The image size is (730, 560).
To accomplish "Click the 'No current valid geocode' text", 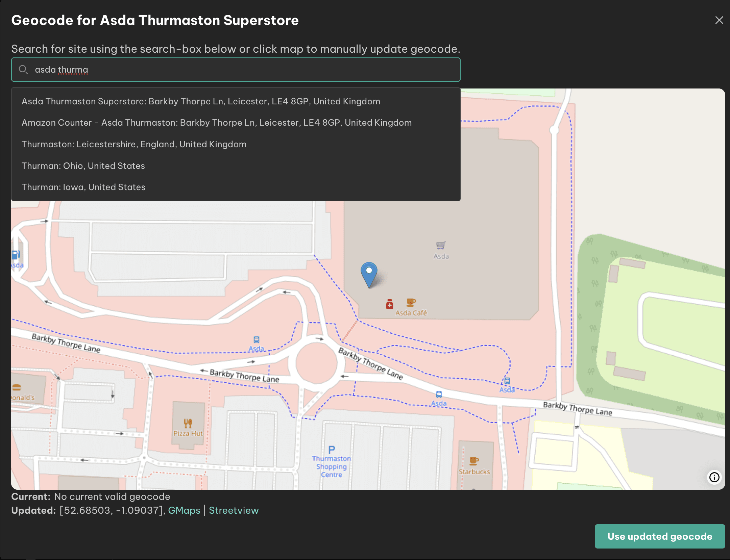I will (x=112, y=497).
